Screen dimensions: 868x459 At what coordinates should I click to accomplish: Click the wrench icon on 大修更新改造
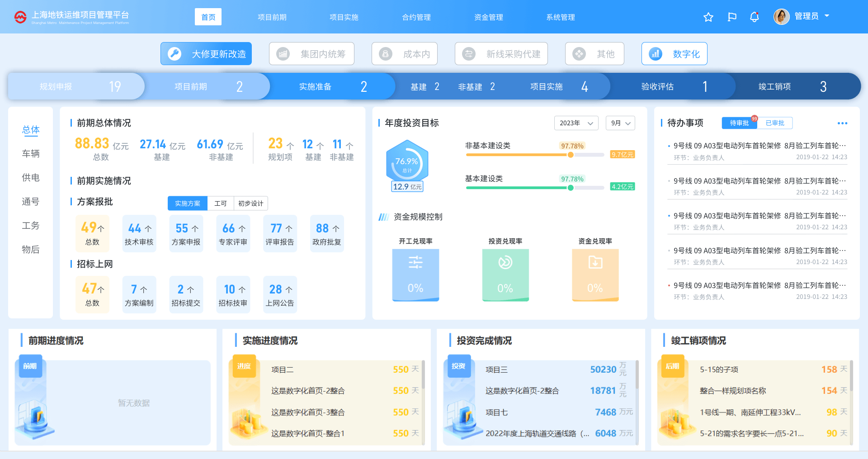(175, 54)
